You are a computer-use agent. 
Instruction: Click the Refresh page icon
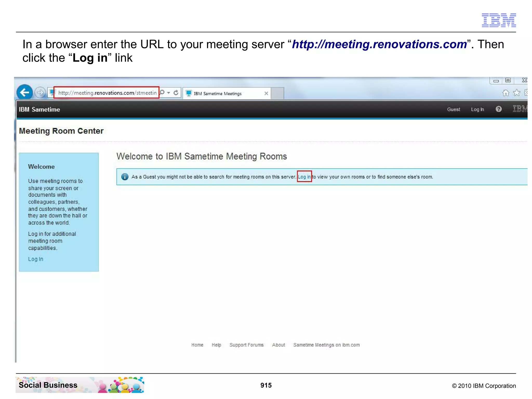(176, 93)
